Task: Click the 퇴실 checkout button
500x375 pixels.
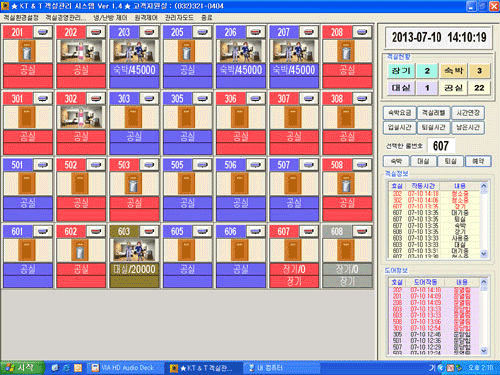Action: coord(451,161)
